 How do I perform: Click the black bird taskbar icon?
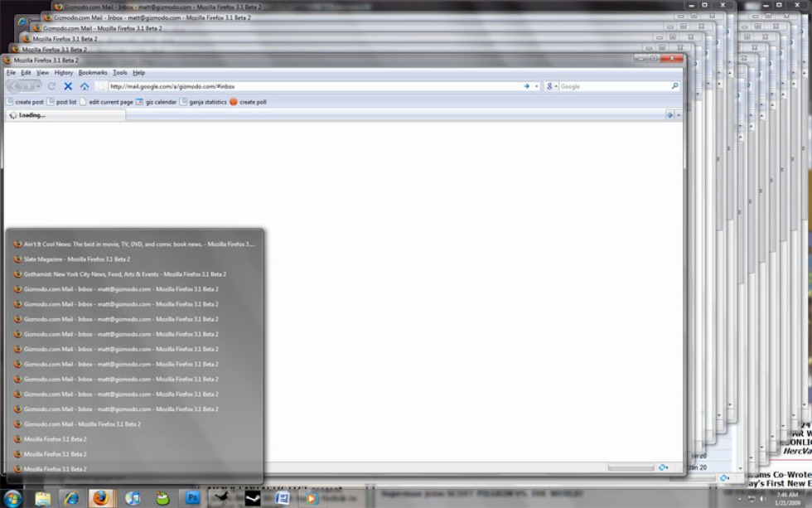point(222,499)
